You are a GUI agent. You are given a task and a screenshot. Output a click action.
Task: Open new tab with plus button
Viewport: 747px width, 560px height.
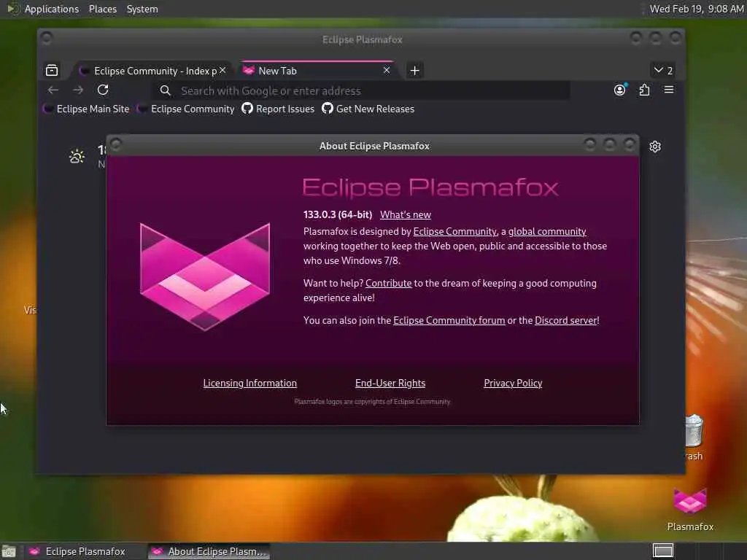415,71
